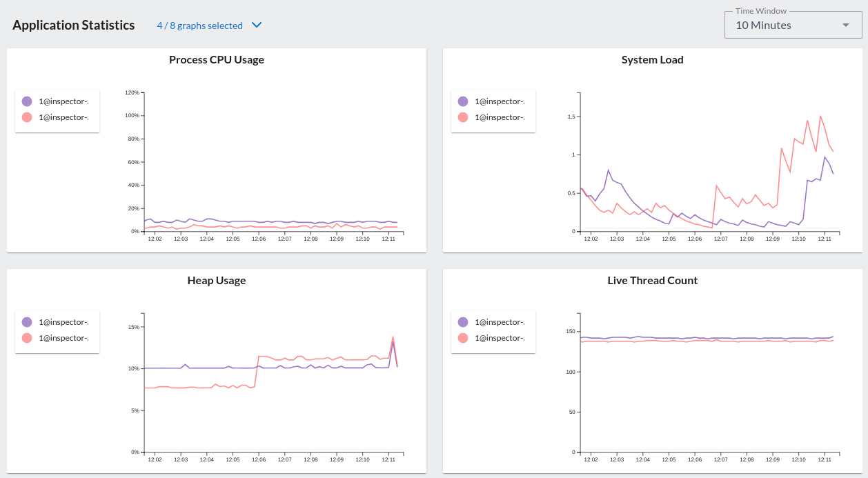Select the red legend dot in Live Thread Count
The height and width of the screenshot is (478, 868).
(x=464, y=337)
